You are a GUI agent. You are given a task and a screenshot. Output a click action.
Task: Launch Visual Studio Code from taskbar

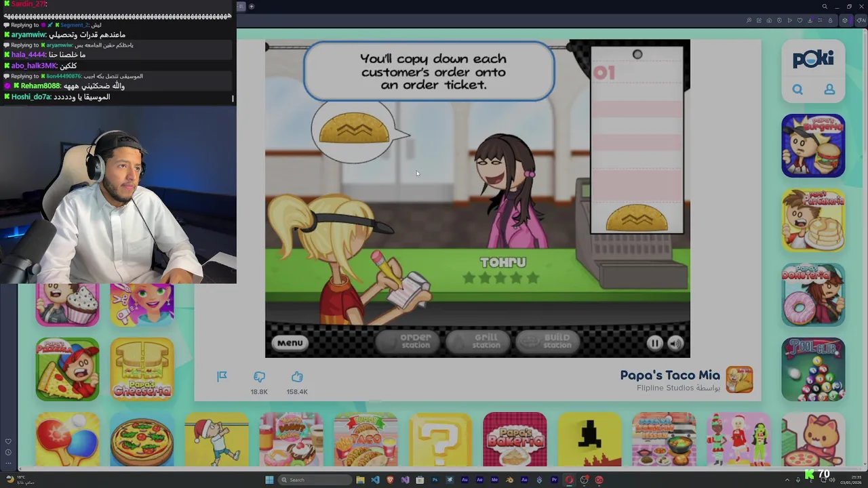coord(375,480)
